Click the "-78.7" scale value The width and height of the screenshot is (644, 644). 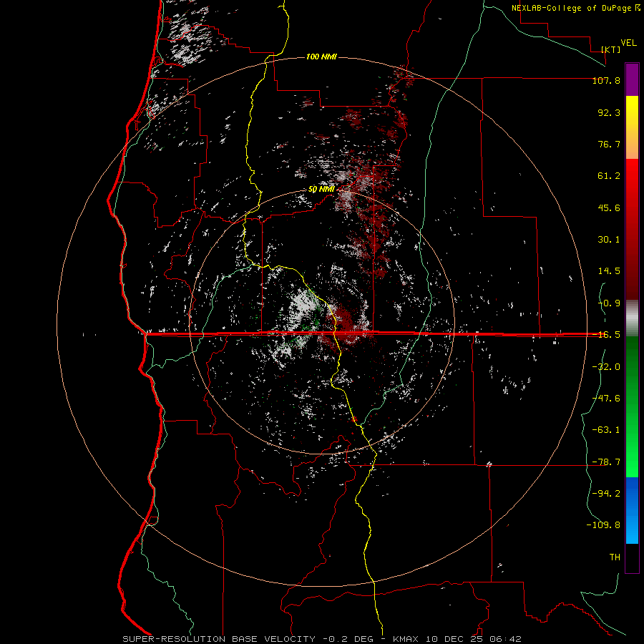[x=606, y=462]
